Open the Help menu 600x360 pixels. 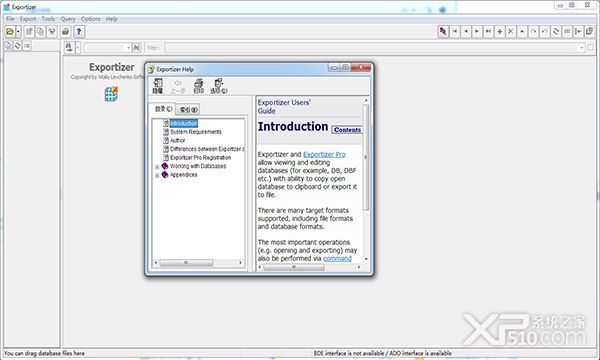112,19
